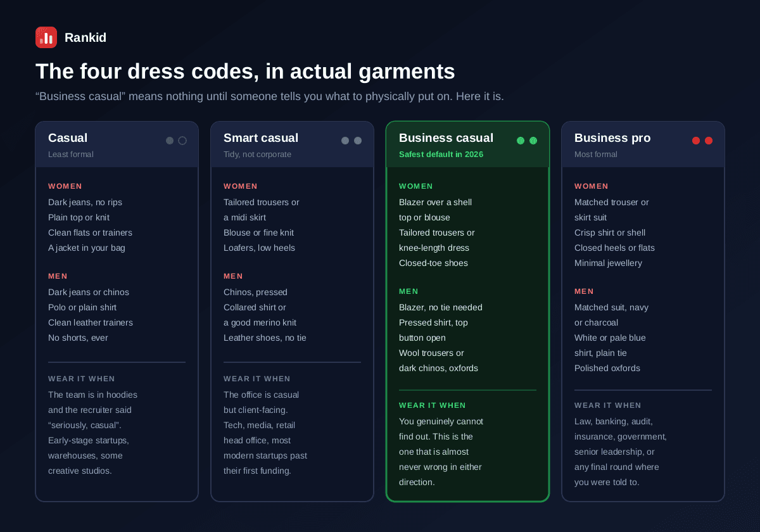Click the 'Safest default in 2026' caption

[441, 155]
